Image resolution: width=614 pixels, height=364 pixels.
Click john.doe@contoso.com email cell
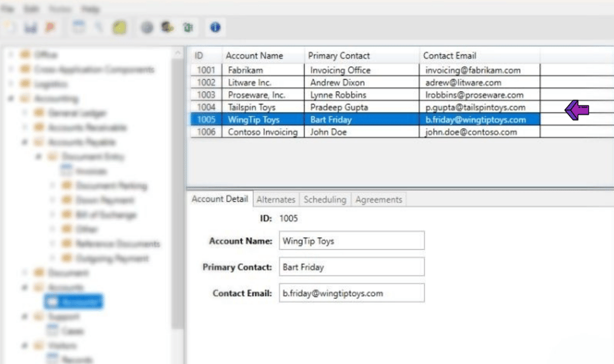pos(479,132)
